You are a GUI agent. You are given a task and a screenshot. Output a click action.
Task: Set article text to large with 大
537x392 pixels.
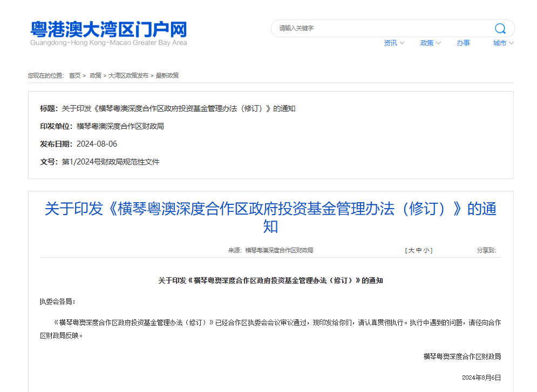[410, 250]
